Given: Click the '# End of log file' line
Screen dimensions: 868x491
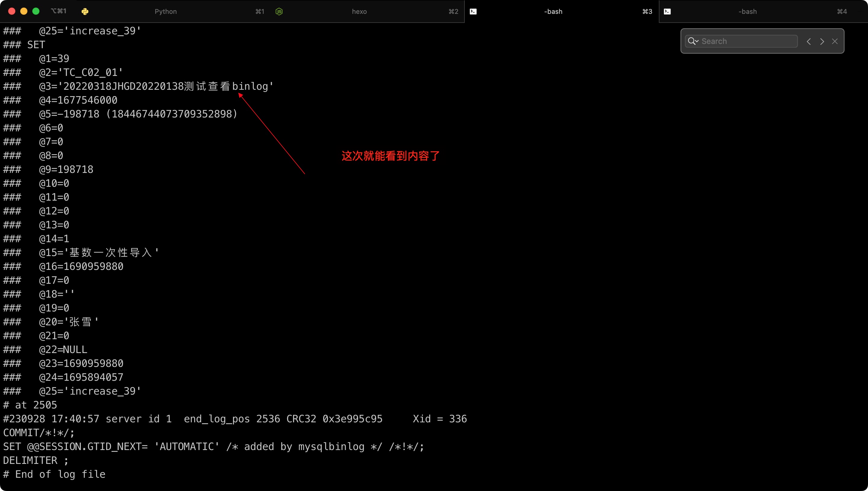Looking at the screenshot, I should point(54,474).
